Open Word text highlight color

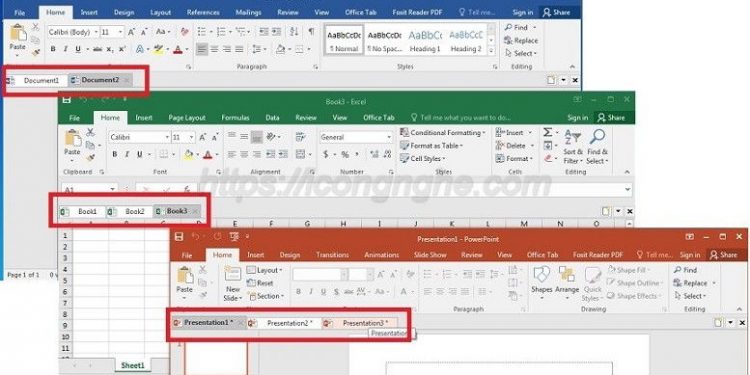(159, 49)
